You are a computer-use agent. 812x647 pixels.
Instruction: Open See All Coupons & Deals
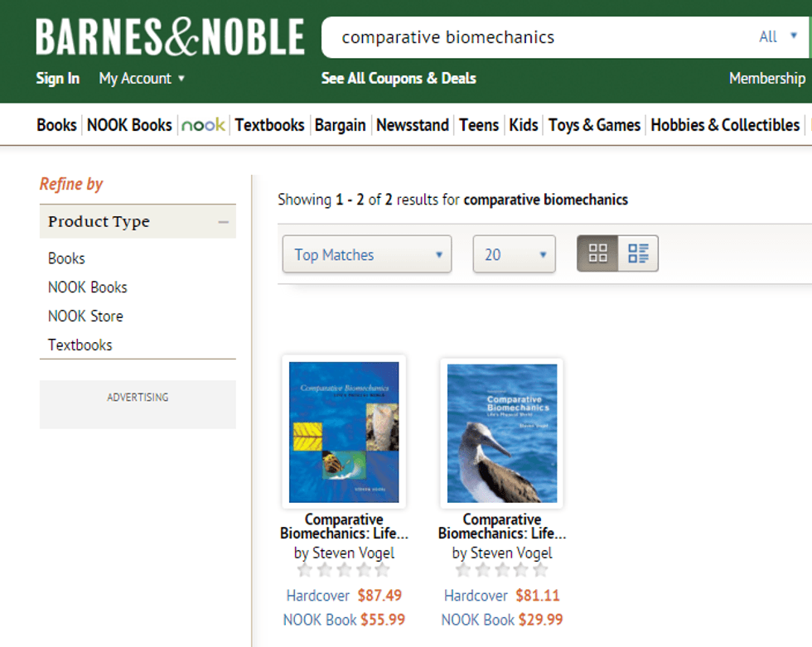(x=399, y=79)
